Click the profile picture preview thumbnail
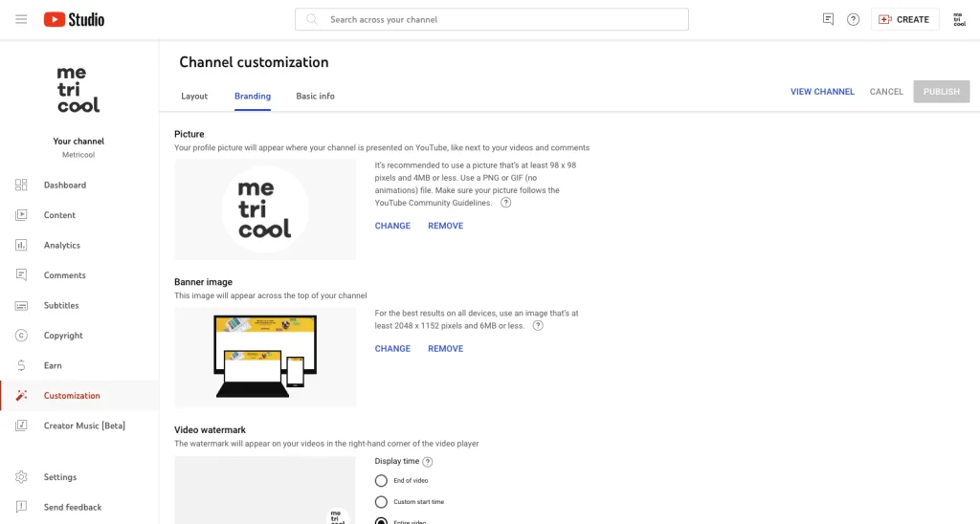 (265, 209)
